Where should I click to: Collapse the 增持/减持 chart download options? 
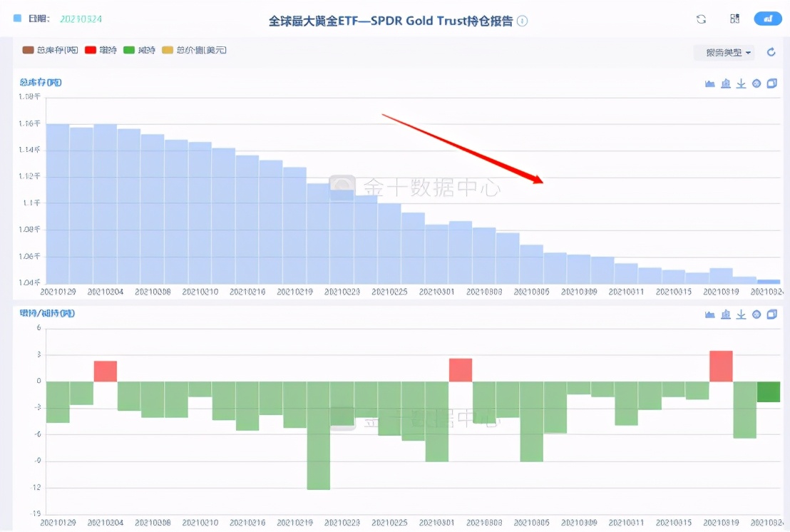[741, 314]
